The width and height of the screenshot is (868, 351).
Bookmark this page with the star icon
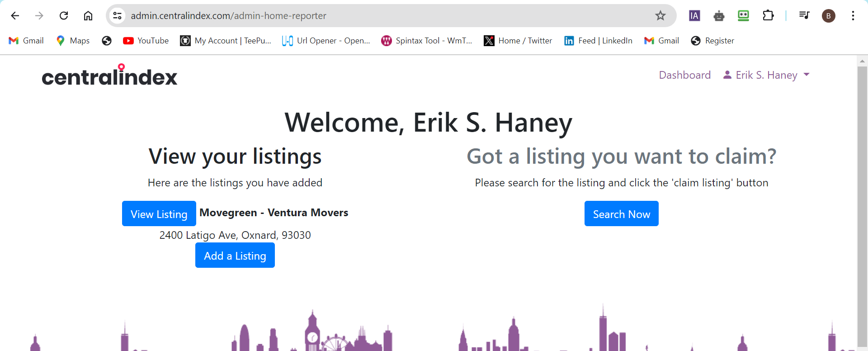coord(660,16)
